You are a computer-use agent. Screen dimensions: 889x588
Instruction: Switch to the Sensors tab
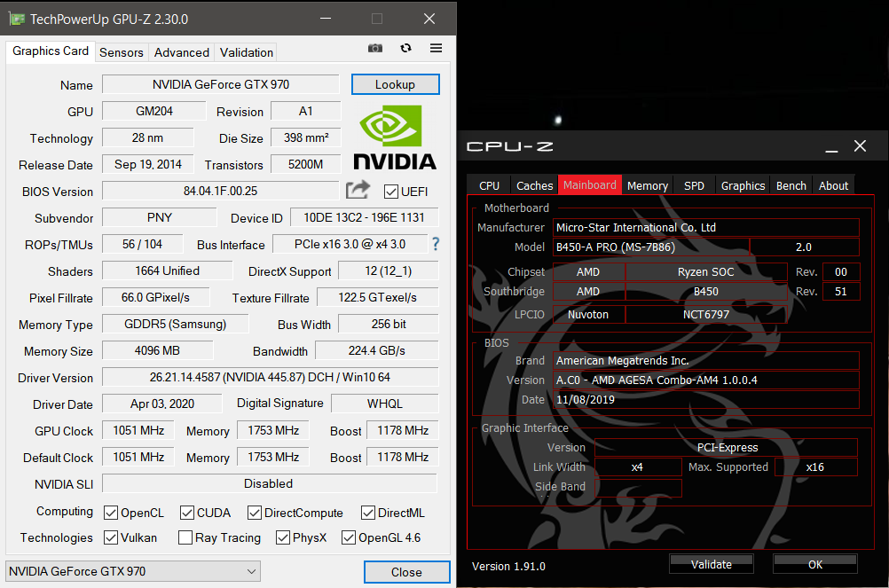[122, 52]
